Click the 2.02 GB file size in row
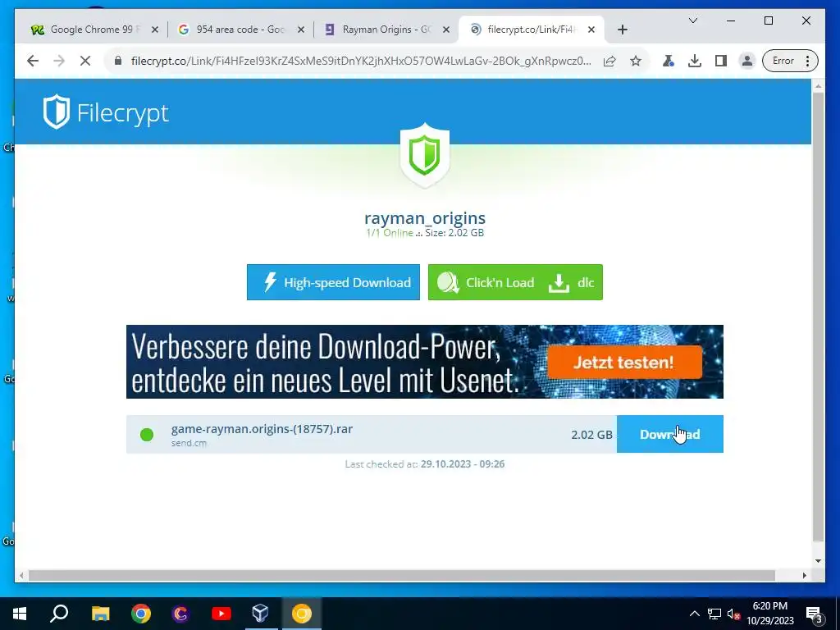The height and width of the screenshot is (630, 840). click(x=591, y=435)
